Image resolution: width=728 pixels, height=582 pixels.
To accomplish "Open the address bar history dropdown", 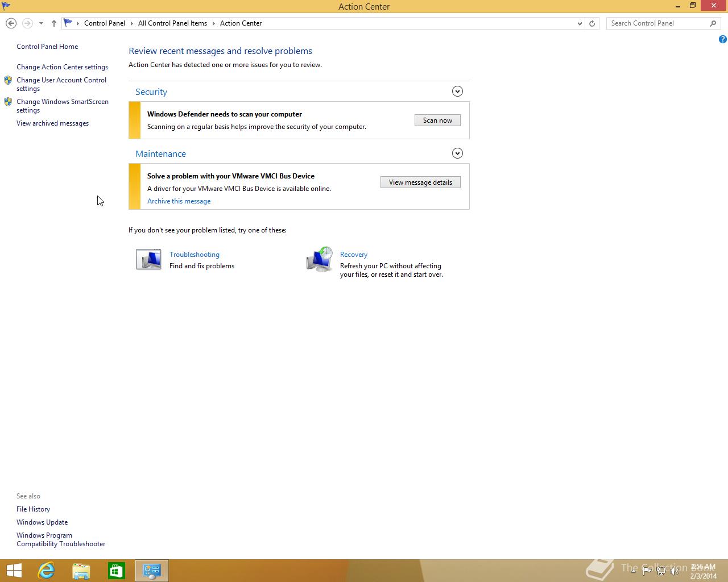I will (x=580, y=23).
